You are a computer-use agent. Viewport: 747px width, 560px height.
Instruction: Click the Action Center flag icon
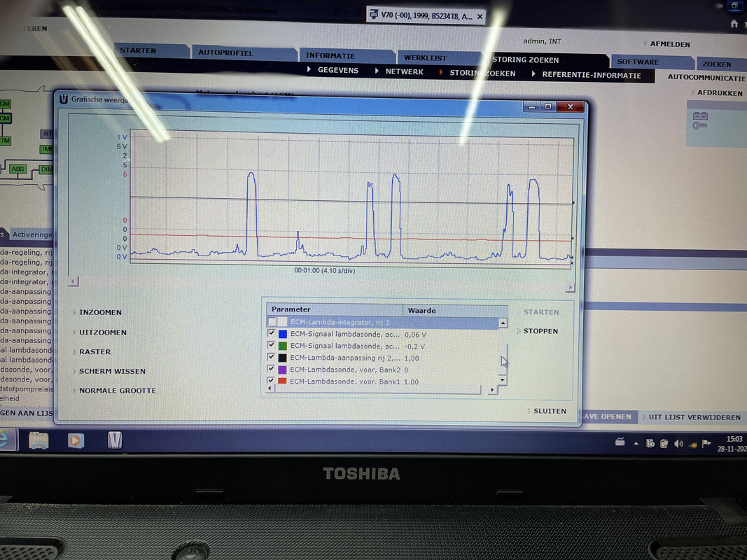coord(706,444)
